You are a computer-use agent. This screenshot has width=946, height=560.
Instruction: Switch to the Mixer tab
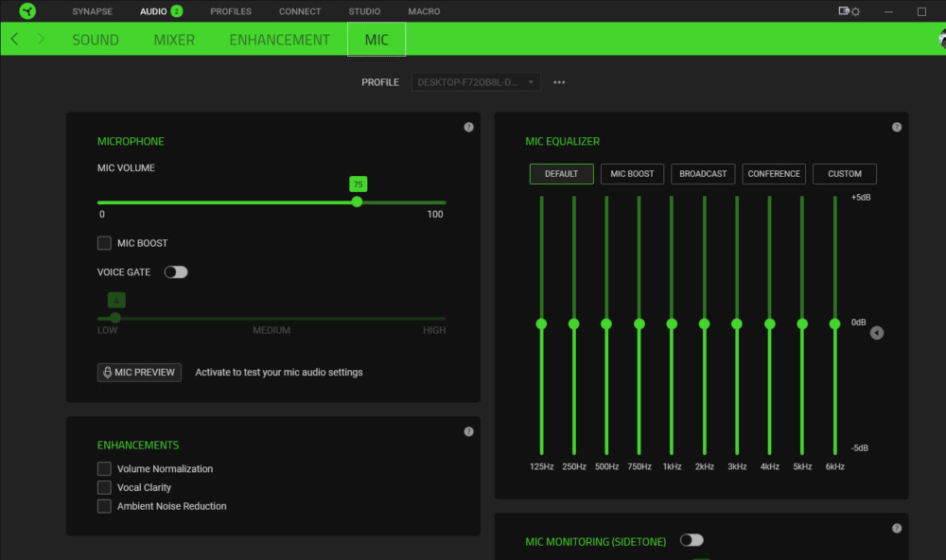tap(174, 40)
